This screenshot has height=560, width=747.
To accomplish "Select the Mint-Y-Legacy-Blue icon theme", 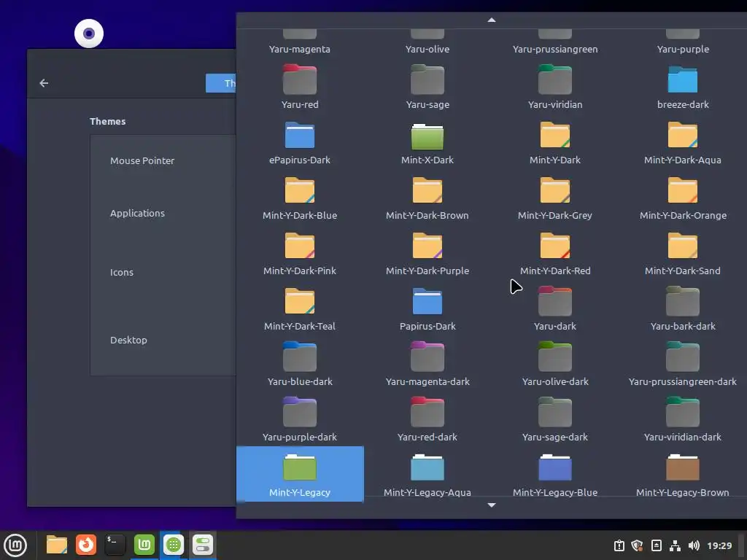I will 555,474.
